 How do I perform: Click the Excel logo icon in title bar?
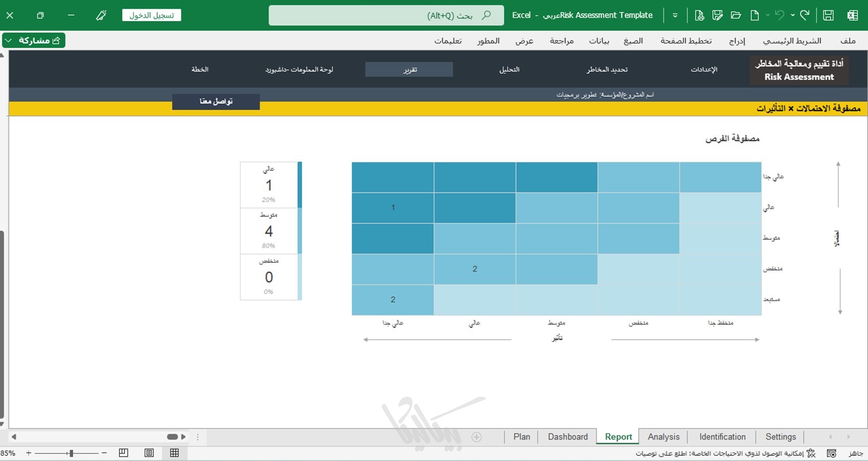click(x=852, y=15)
